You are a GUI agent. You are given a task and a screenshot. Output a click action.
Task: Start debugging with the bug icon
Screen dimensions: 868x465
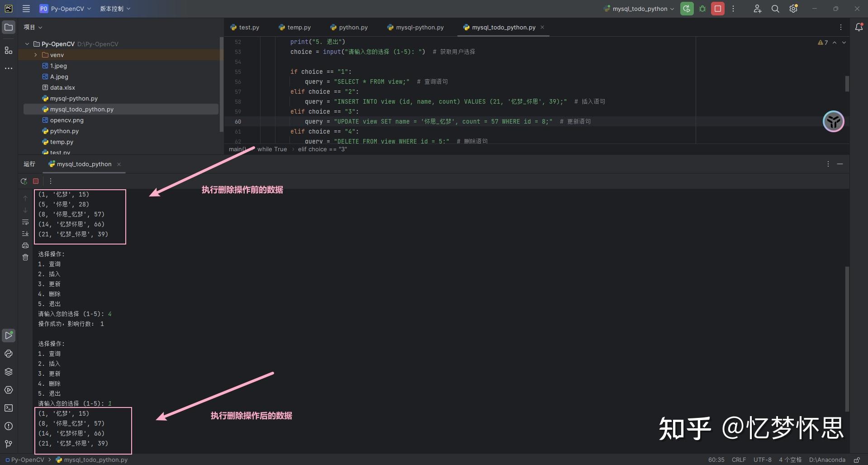tap(702, 9)
